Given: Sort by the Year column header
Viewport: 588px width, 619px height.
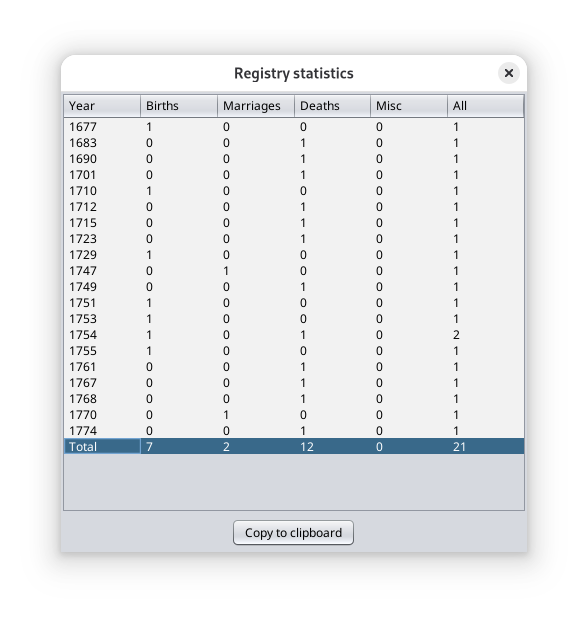Looking at the screenshot, I should 102,106.
